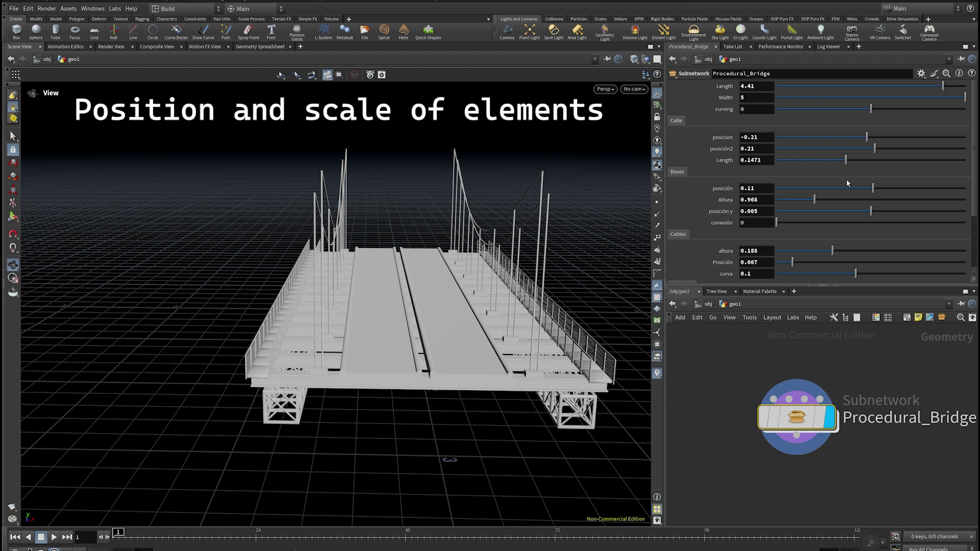Select the Circle shelf tool
Image resolution: width=980 pixels, height=551 pixels.
click(153, 32)
